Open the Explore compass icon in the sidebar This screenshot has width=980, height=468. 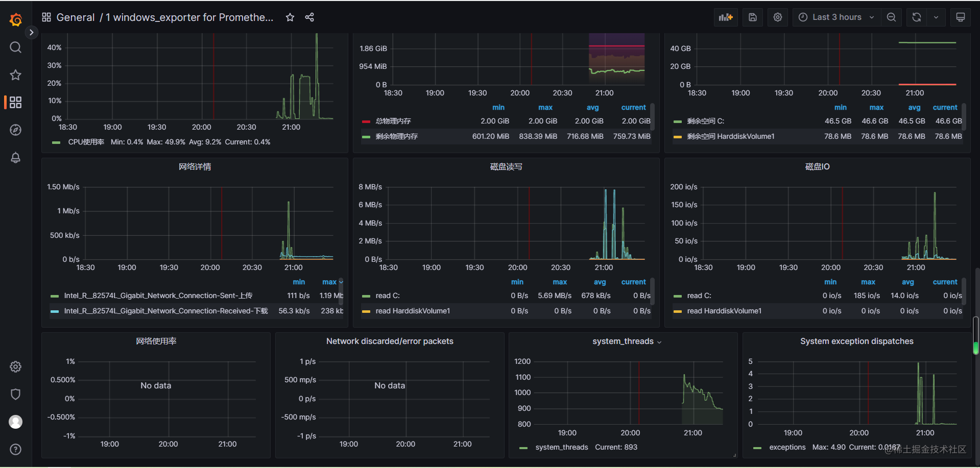click(x=15, y=130)
